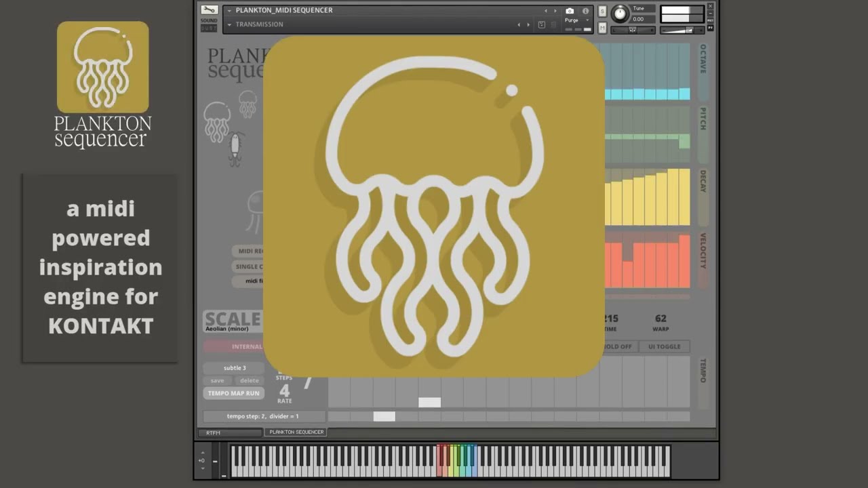The height and width of the screenshot is (488, 868).
Task: Toggle TEMPO MAP RUN
Action: coord(233,393)
